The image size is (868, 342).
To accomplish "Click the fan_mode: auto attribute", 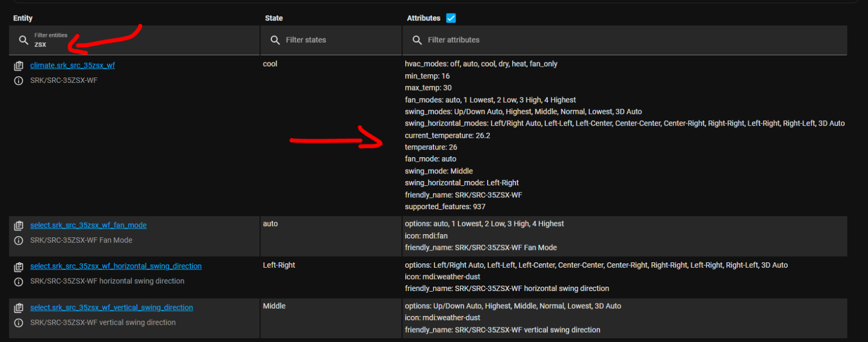I will [x=431, y=159].
